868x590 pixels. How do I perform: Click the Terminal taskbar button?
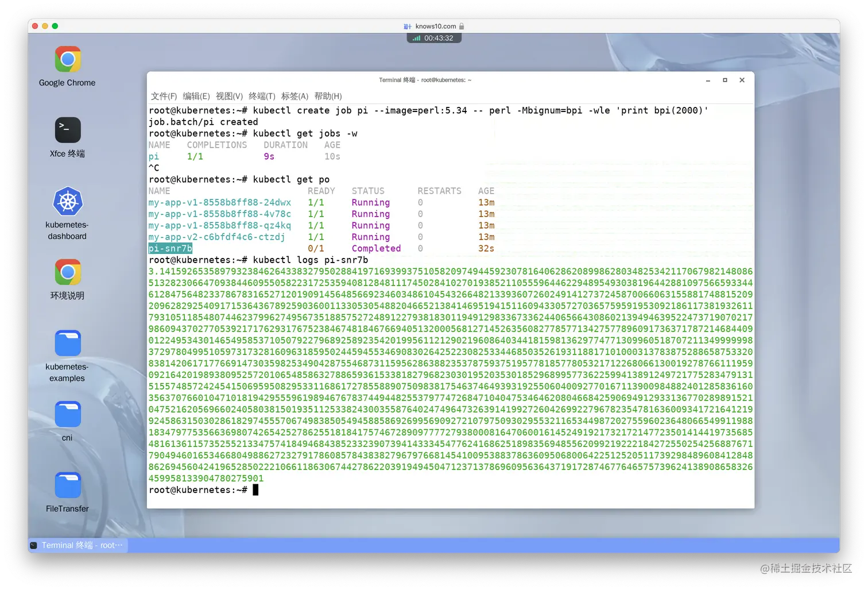coord(77,545)
